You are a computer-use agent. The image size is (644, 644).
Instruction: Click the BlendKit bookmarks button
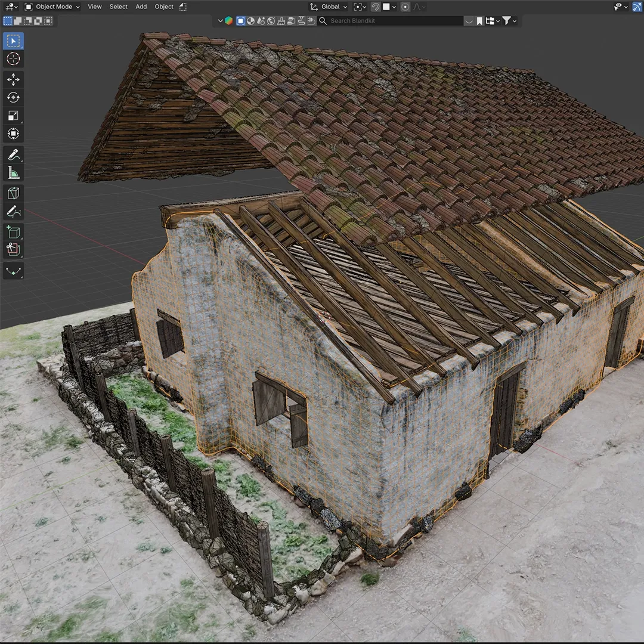tap(479, 20)
